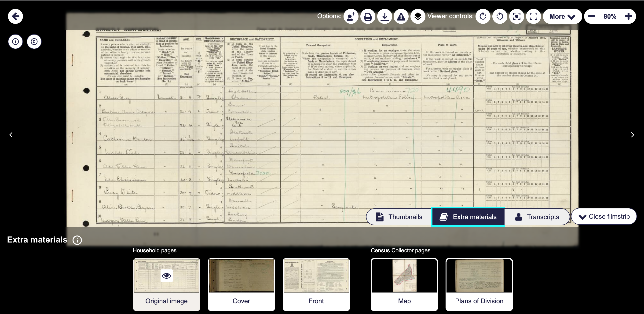Open the record information icon
This screenshot has height=314, width=644.
click(15, 41)
